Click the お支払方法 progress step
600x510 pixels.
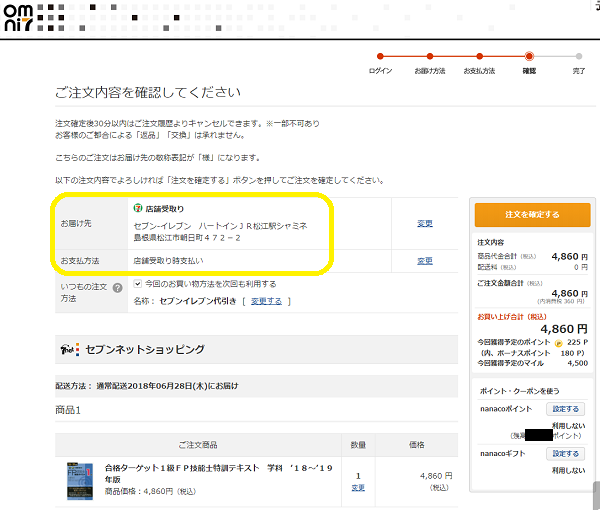point(479,64)
